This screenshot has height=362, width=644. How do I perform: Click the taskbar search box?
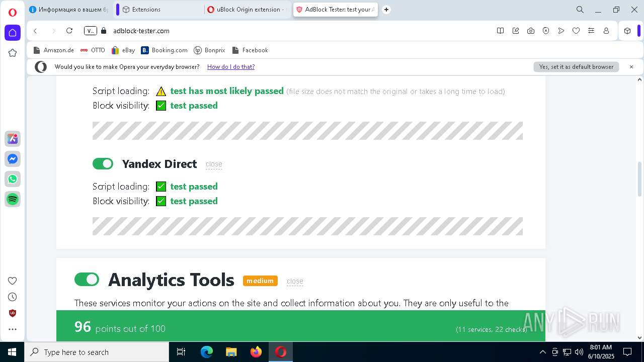point(97,352)
